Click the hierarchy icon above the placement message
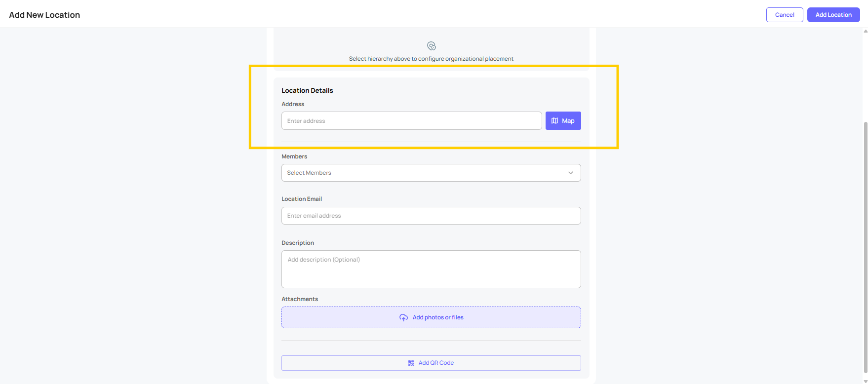The image size is (868, 384). click(431, 46)
